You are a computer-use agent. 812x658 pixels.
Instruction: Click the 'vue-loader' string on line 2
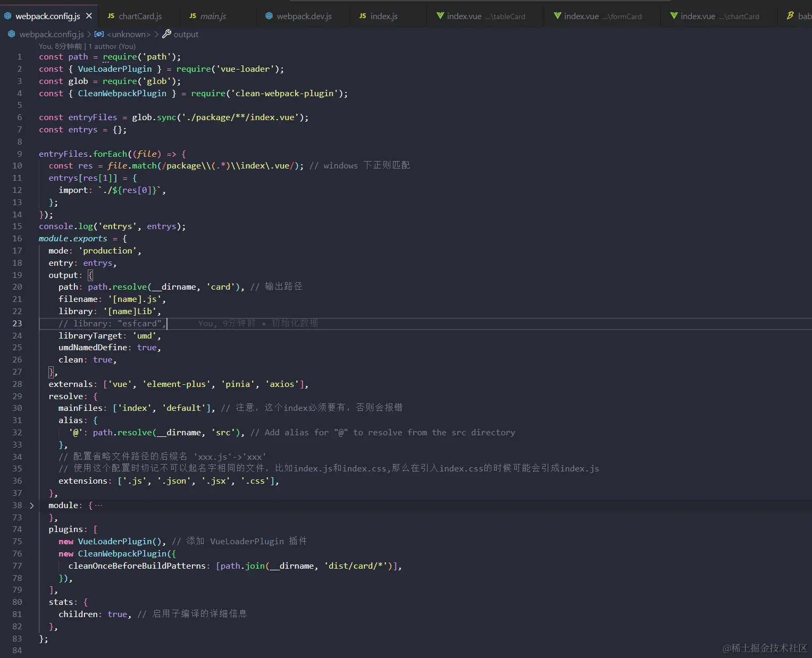coord(245,69)
